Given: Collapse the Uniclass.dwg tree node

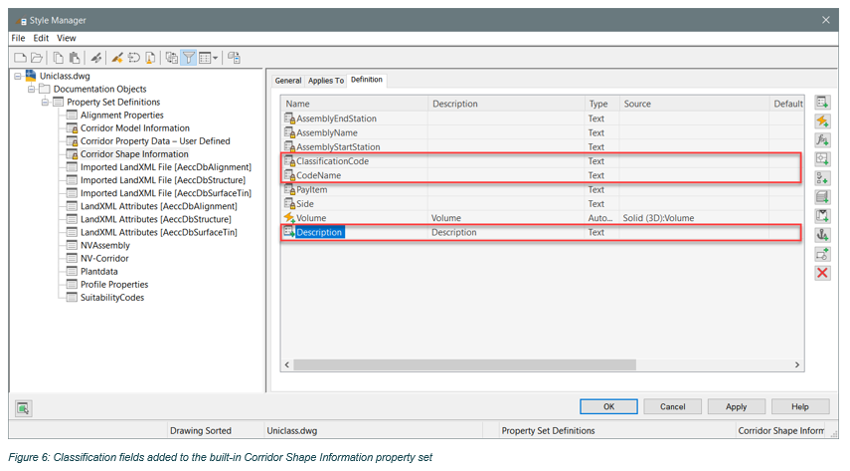Looking at the screenshot, I should coord(17,76).
